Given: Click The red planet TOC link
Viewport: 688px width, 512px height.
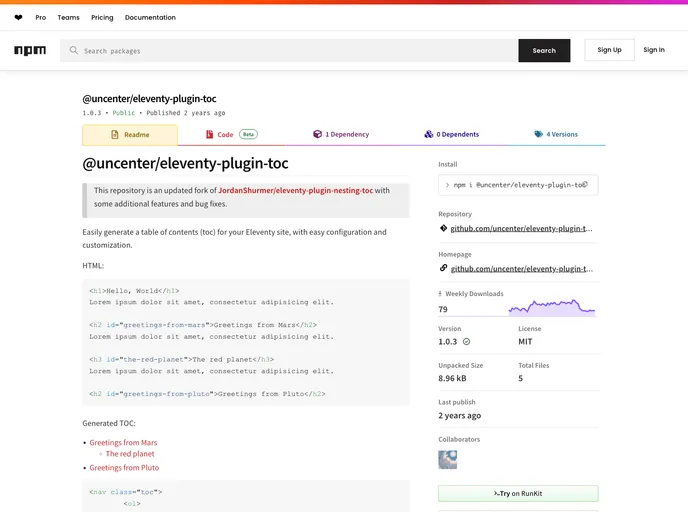Looking at the screenshot, I should (x=130, y=454).
